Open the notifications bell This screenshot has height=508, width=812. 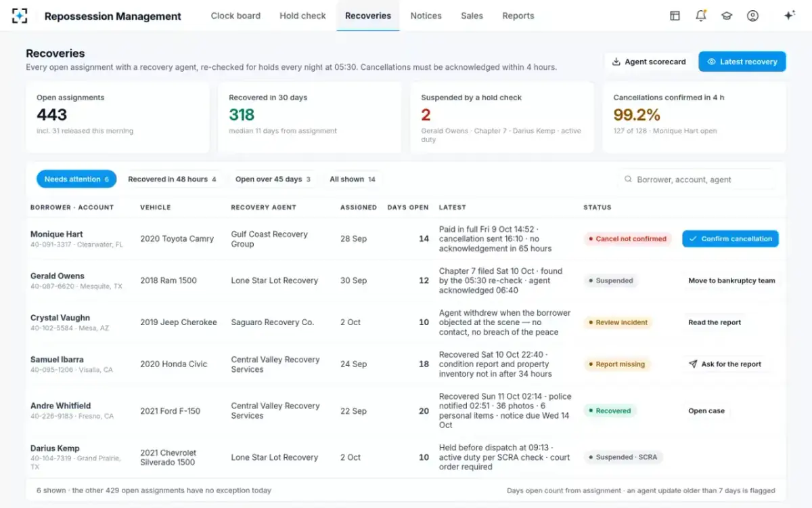pos(701,16)
